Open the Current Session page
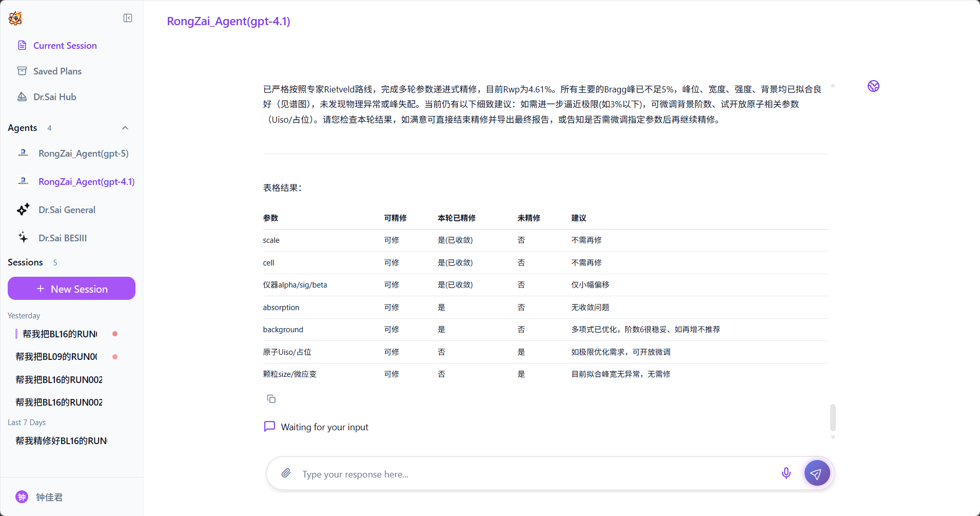 [65, 46]
